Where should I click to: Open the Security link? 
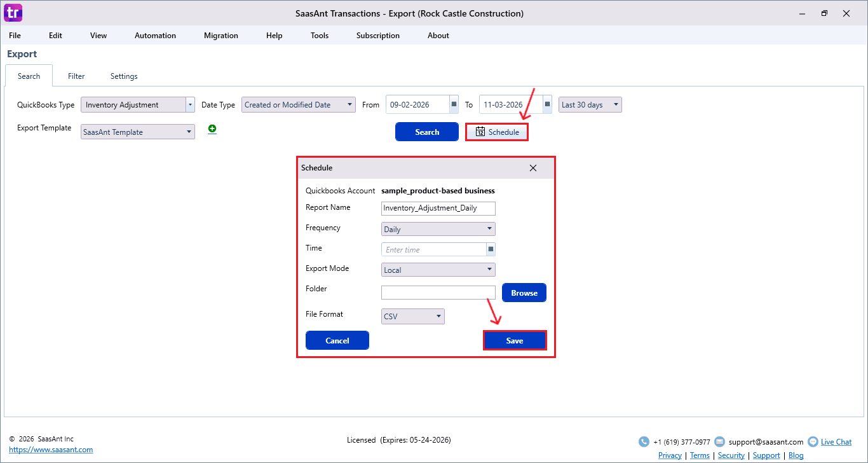point(731,455)
